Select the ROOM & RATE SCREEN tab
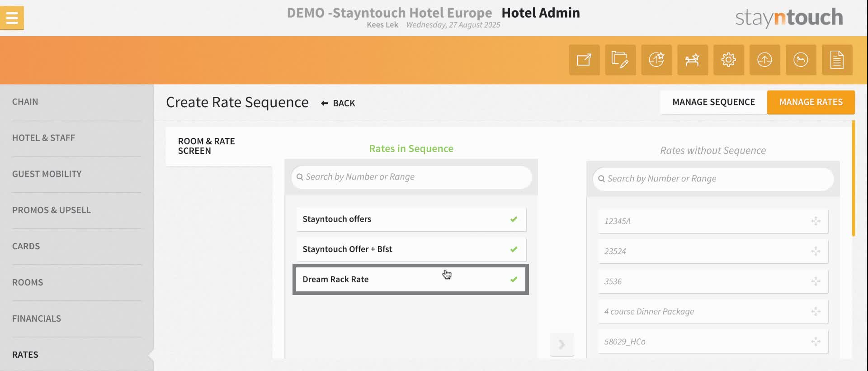 point(219,146)
